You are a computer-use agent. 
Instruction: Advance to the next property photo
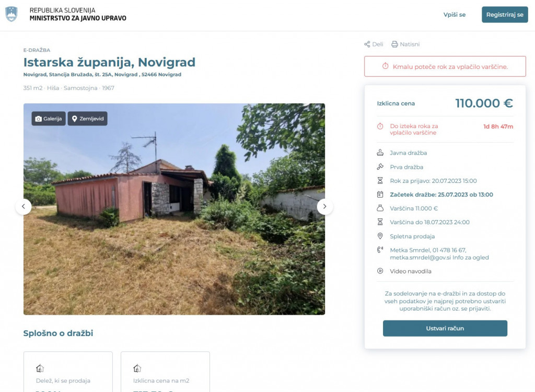pyautogui.click(x=325, y=206)
